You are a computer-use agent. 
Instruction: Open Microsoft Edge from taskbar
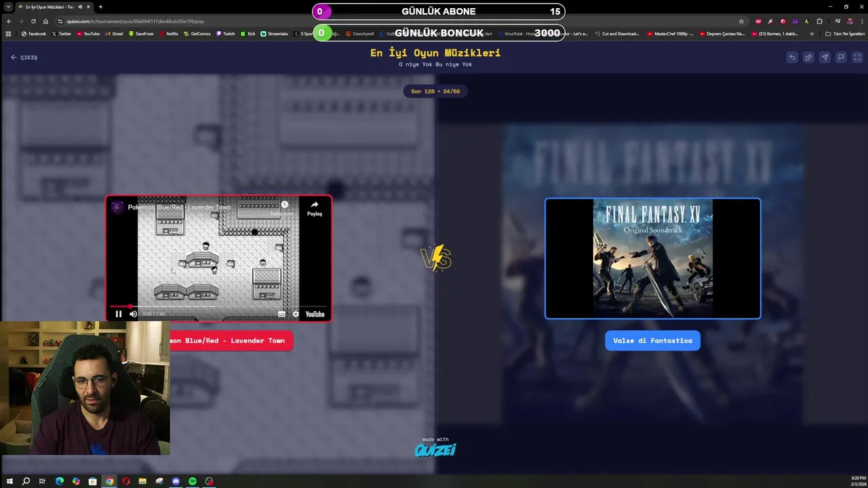(59, 481)
